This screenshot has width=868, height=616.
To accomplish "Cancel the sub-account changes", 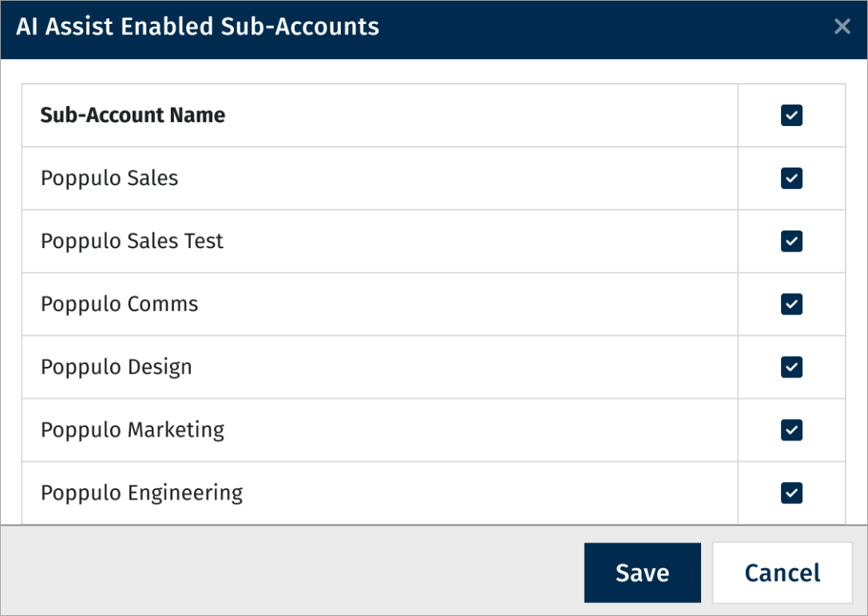I will click(x=782, y=573).
